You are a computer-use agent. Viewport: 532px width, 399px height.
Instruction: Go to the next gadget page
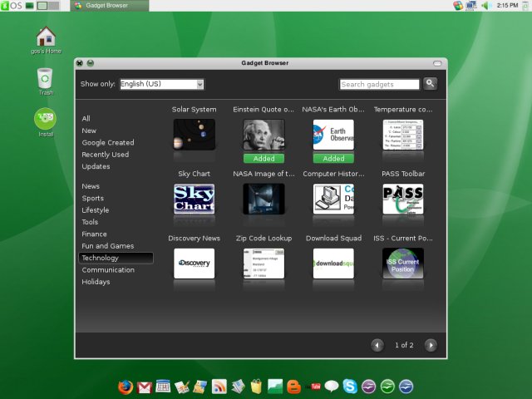(x=430, y=345)
